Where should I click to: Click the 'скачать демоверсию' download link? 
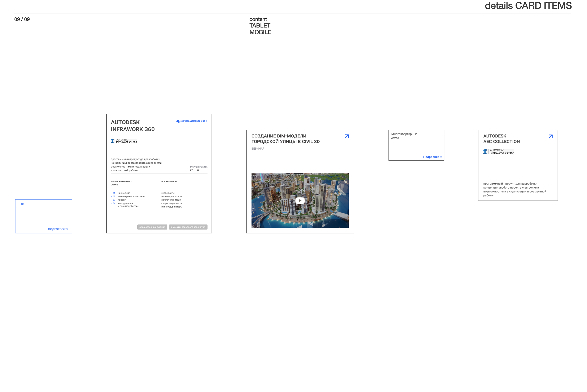(193, 121)
